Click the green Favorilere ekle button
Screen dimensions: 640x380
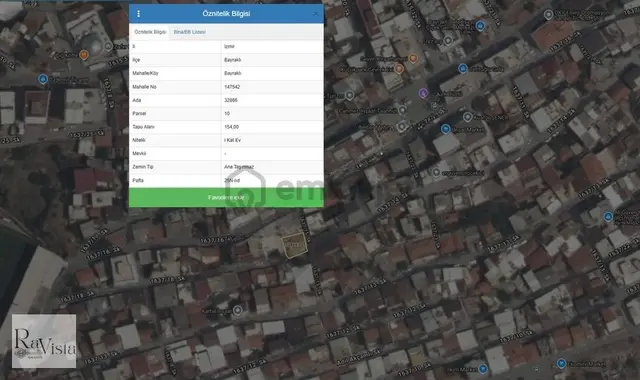[227, 198]
